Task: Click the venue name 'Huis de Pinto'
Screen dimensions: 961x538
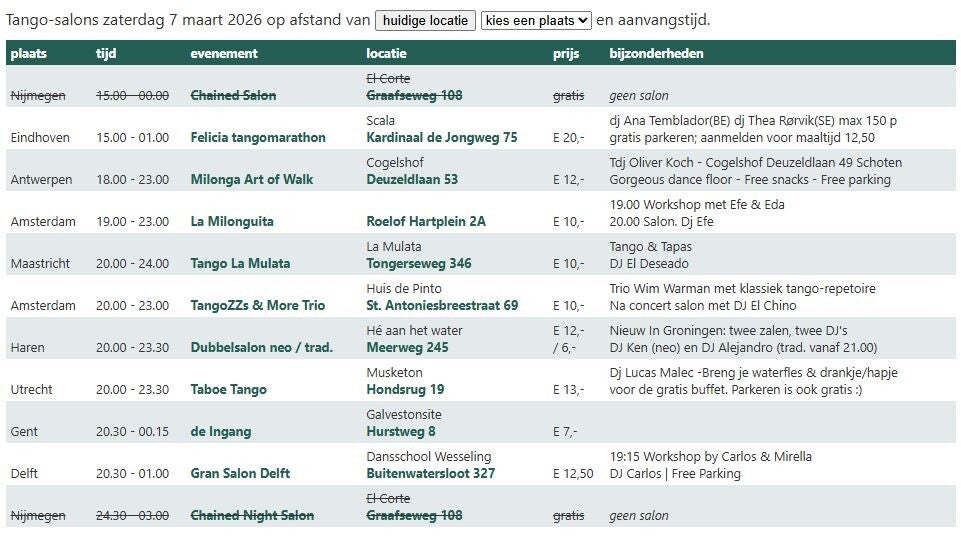Action: tap(404, 289)
